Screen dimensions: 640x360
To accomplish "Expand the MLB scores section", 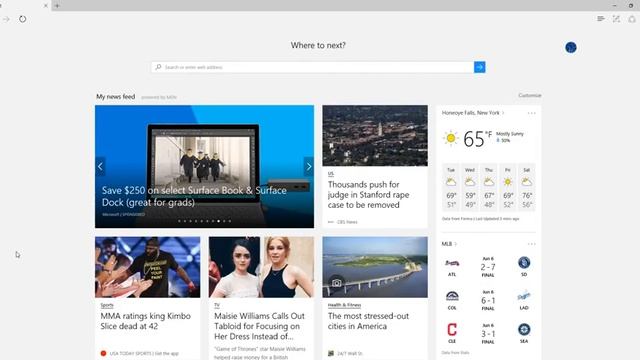I will 449,244.
